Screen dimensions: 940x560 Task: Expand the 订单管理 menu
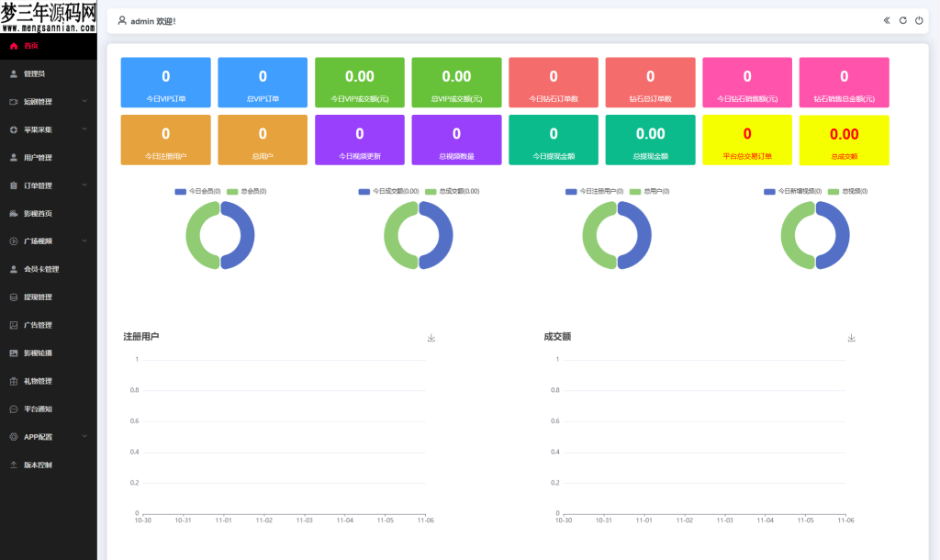point(37,185)
